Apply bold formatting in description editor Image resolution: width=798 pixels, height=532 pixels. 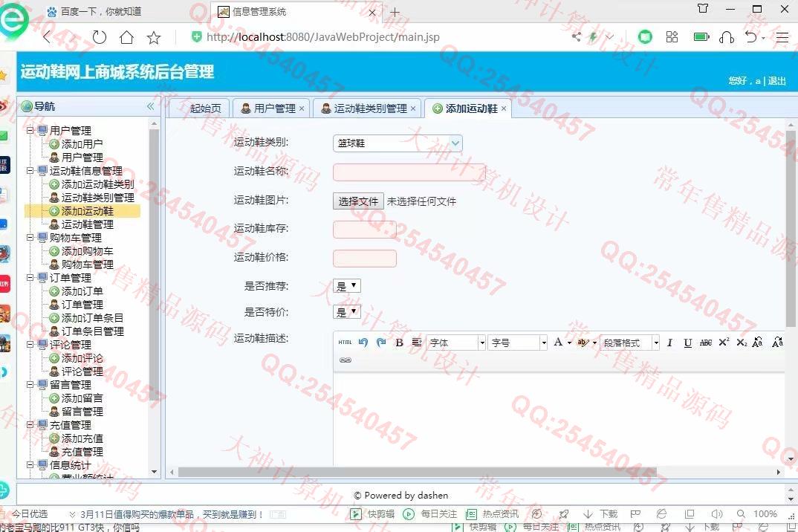click(399, 343)
